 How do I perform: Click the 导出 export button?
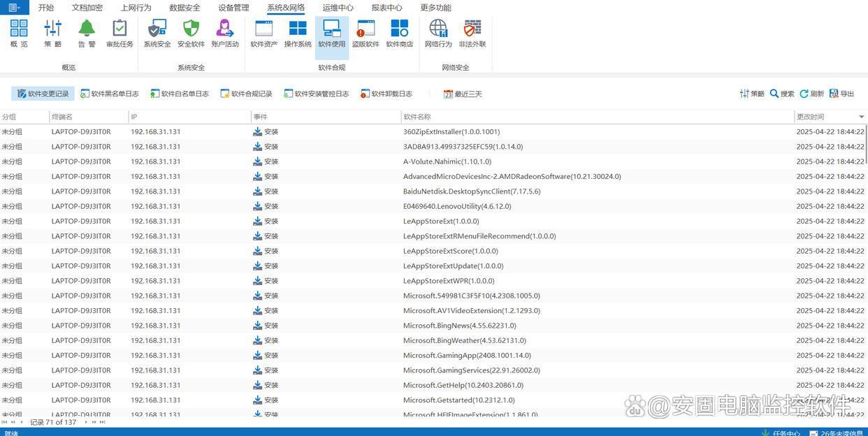tap(841, 94)
